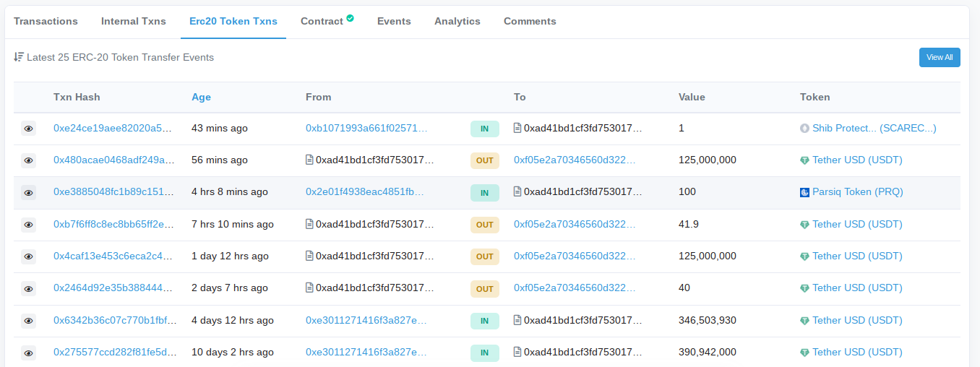Image resolution: width=980 pixels, height=367 pixels.
Task: Switch Age column header display format
Action: coord(201,97)
